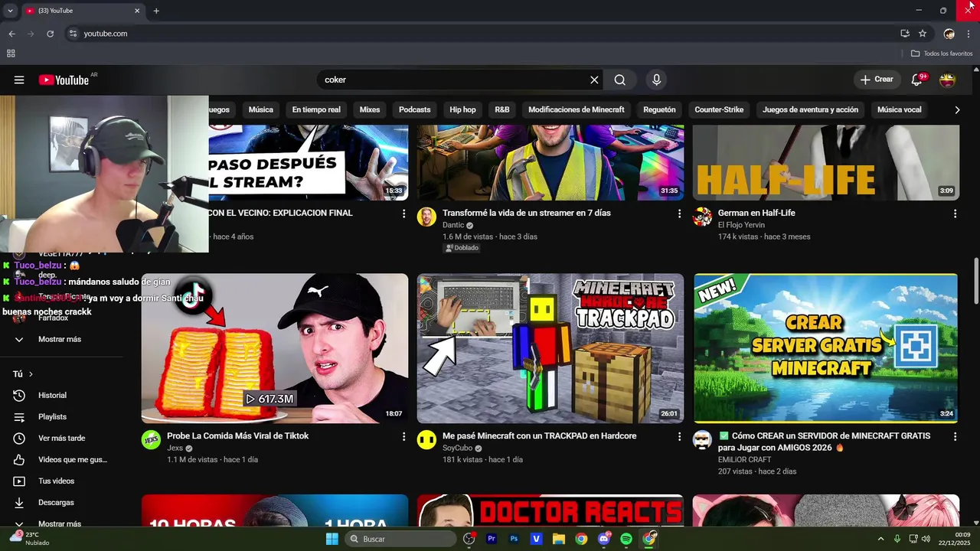The height and width of the screenshot is (551, 980).
Task: Start voice search with the microphone
Action: tap(656, 80)
